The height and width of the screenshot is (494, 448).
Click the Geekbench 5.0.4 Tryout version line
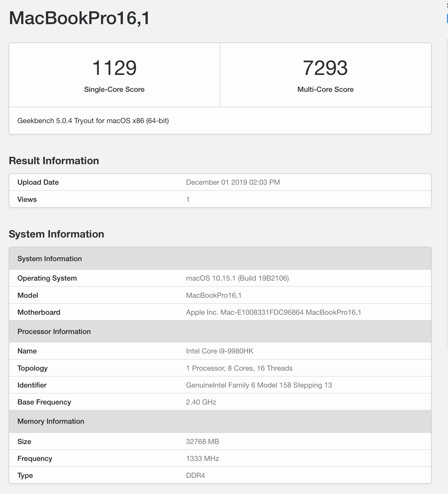tap(93, 121)
